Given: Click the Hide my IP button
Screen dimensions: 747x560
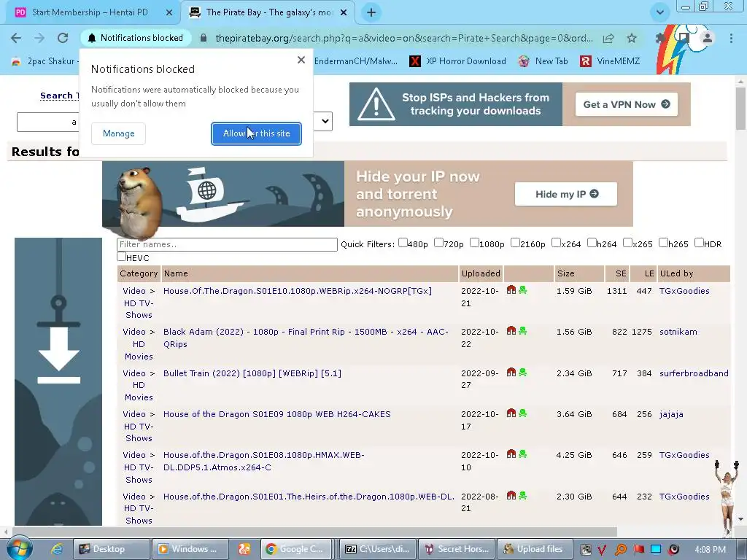Looking at the screenshot, I should pyautogui.click(x=566, y=194).
